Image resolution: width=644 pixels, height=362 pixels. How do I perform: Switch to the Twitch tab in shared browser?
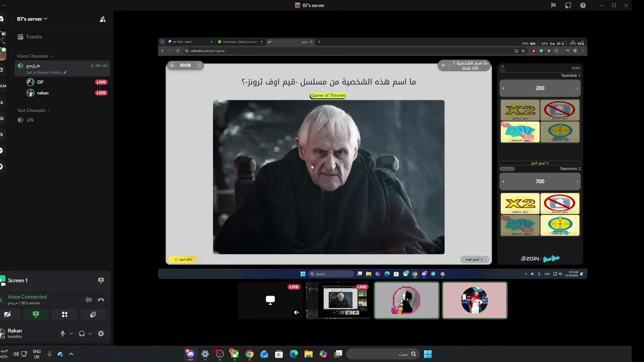coord(191,42)
